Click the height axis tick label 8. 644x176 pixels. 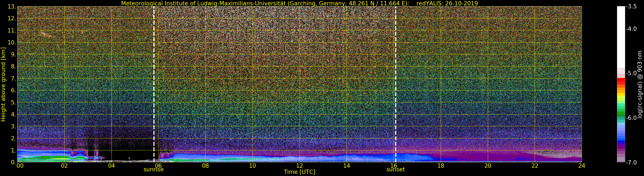tap(13, 66)
